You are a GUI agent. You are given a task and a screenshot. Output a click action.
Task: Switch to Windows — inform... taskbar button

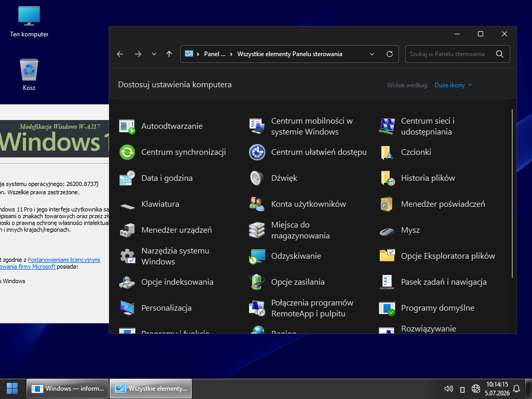68,389
